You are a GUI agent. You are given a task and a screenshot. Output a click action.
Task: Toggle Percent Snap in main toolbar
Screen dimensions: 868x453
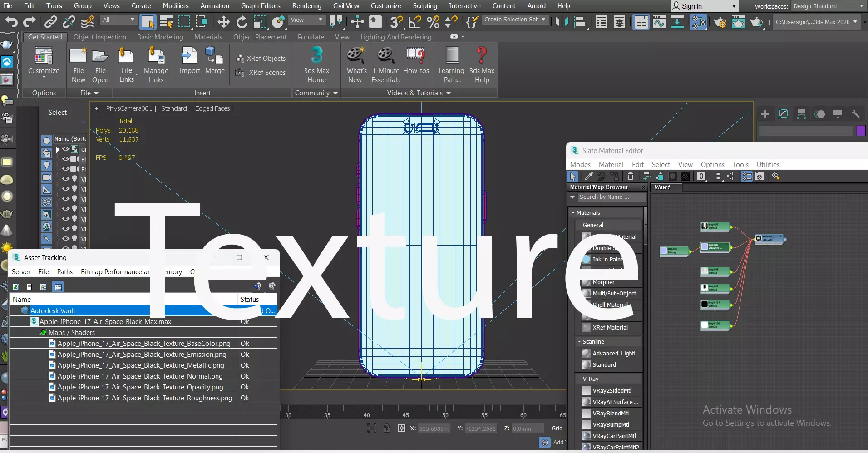[x=433, y=22]
